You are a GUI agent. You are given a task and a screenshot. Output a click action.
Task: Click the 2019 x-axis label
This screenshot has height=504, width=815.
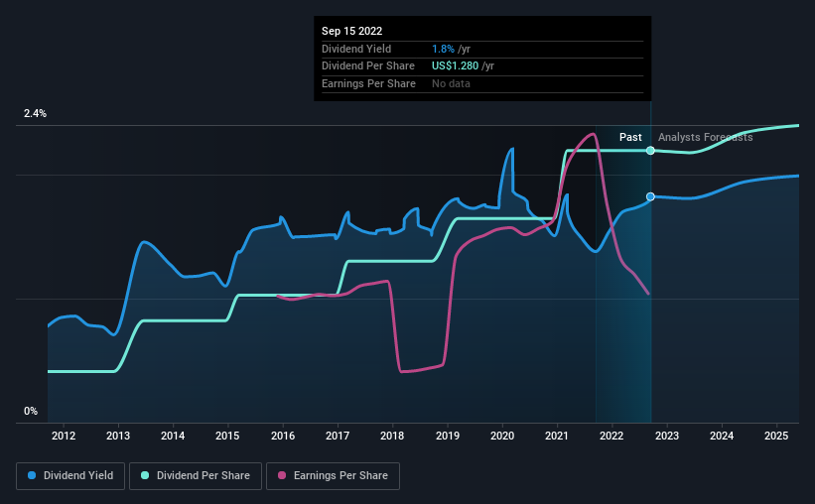(448, 436)
